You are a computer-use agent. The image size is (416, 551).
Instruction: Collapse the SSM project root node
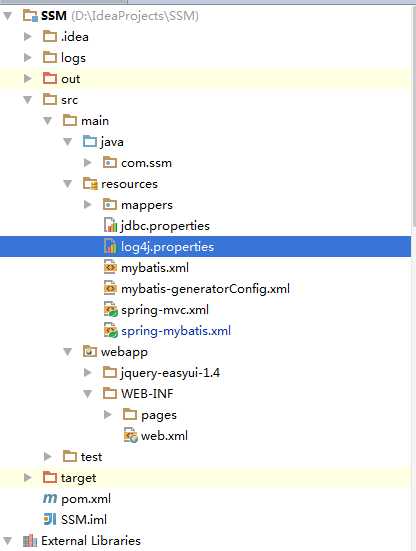(8, 16)
